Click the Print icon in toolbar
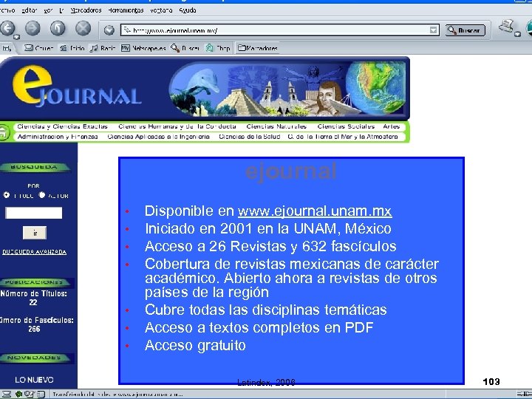 tap(506, 27)
